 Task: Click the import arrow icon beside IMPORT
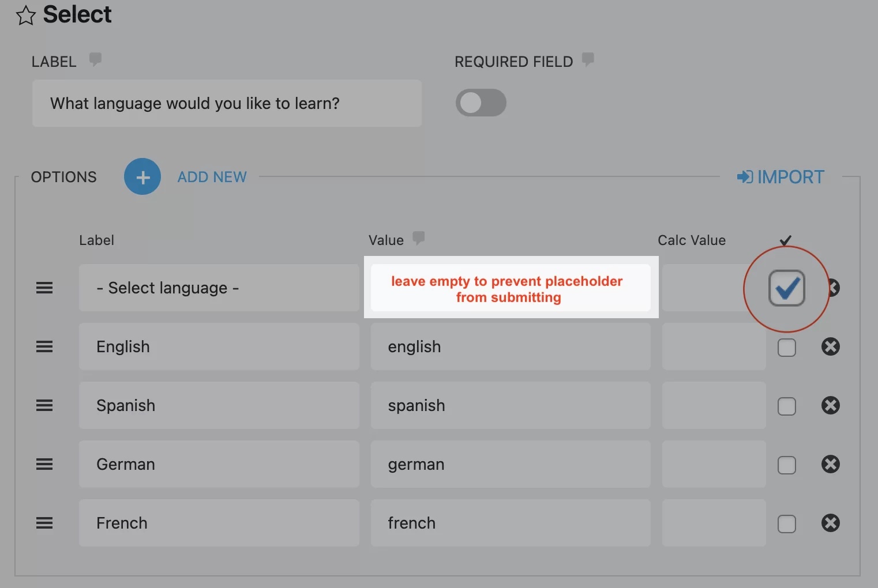(x=745, y=176)
